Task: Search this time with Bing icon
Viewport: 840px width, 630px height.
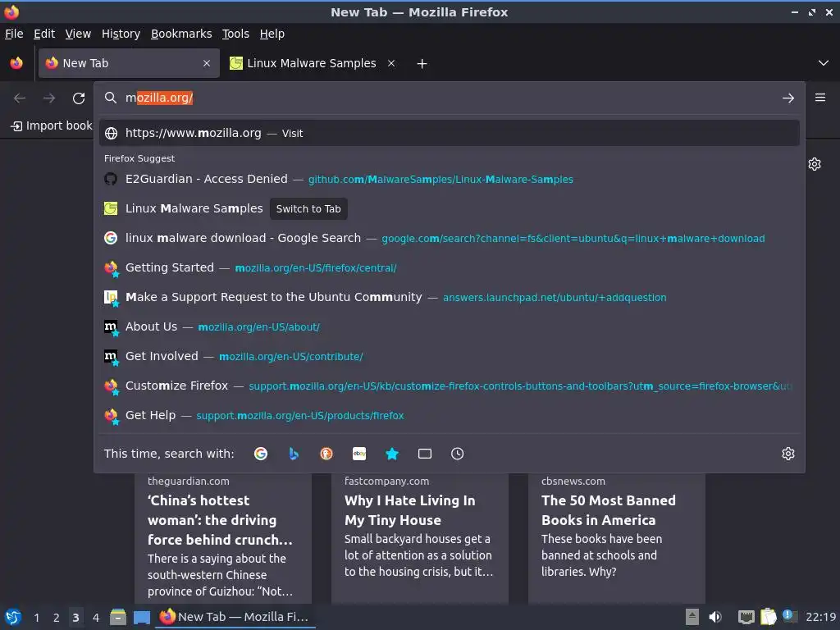Action: click(294, 454)
